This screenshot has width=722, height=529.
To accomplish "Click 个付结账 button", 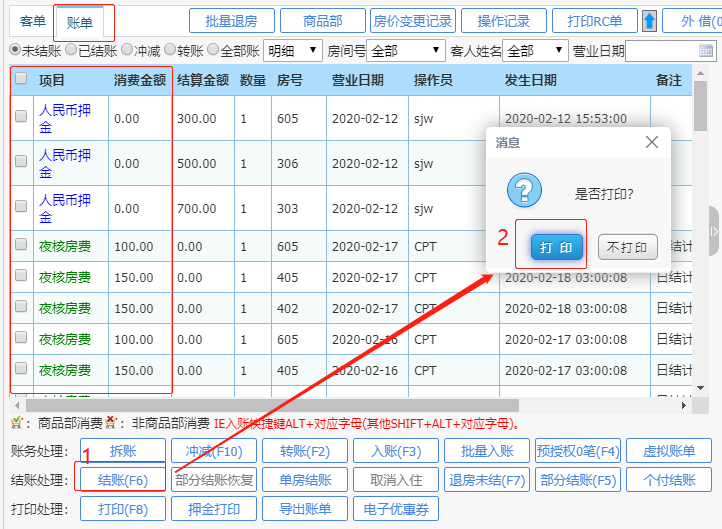I will click(x=669, y=480).
